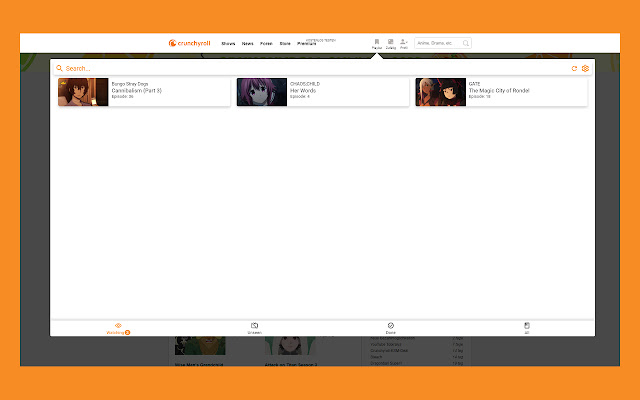Image resolution: width=640 pixels, height=400 pixels.
Task: Open CHAOS;CHILD thumbnail
Action: [x=262, y=92]
